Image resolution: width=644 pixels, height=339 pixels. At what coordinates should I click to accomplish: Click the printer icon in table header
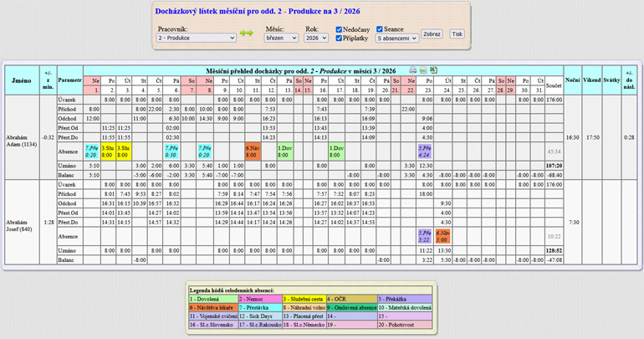point(412,70)
